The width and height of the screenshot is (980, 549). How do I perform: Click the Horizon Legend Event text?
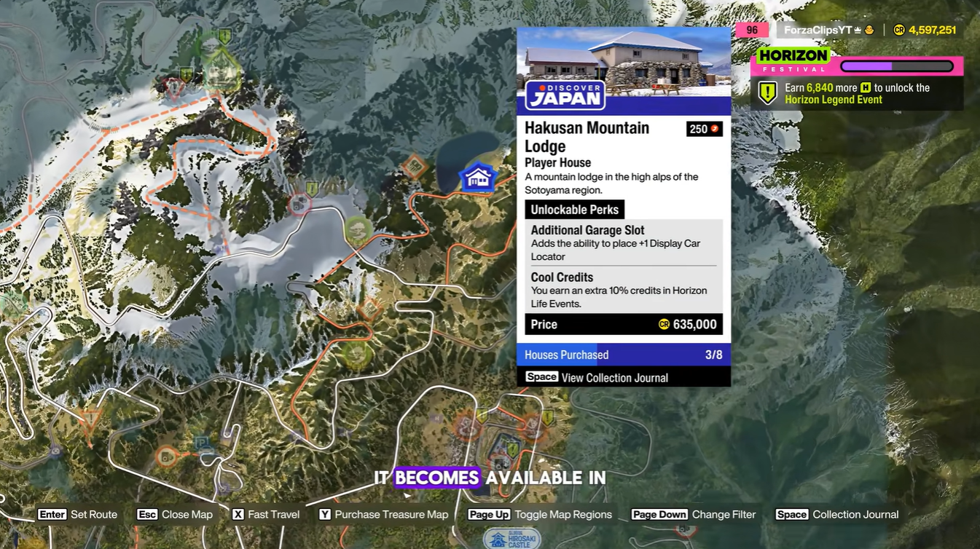point(834,100)
